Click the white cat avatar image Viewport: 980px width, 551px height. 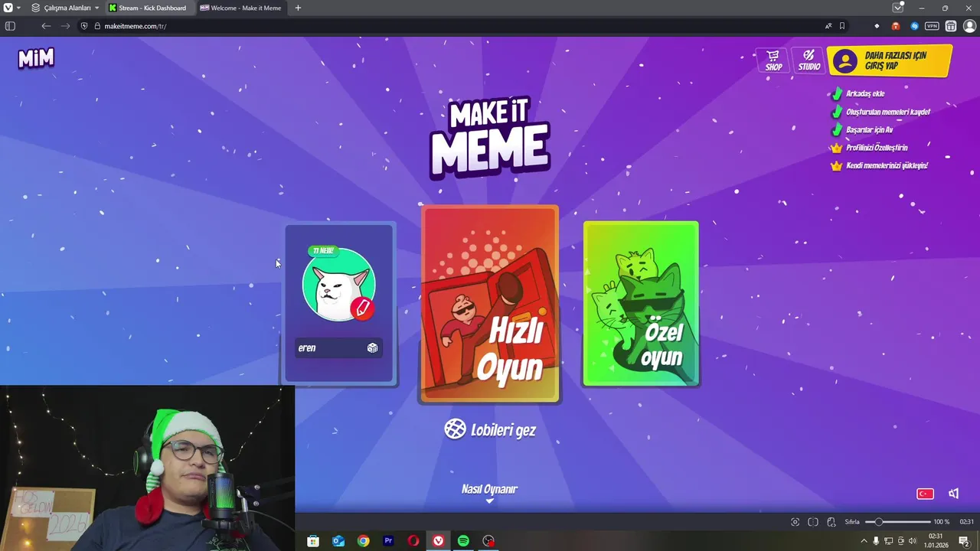pyautogui.click(x=338, y=285)
